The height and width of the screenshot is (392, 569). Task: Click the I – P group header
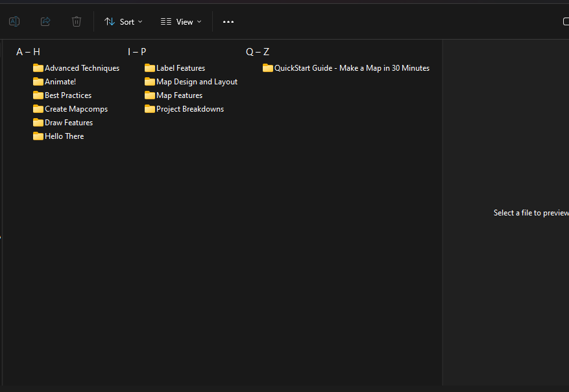tap(137, 52)
